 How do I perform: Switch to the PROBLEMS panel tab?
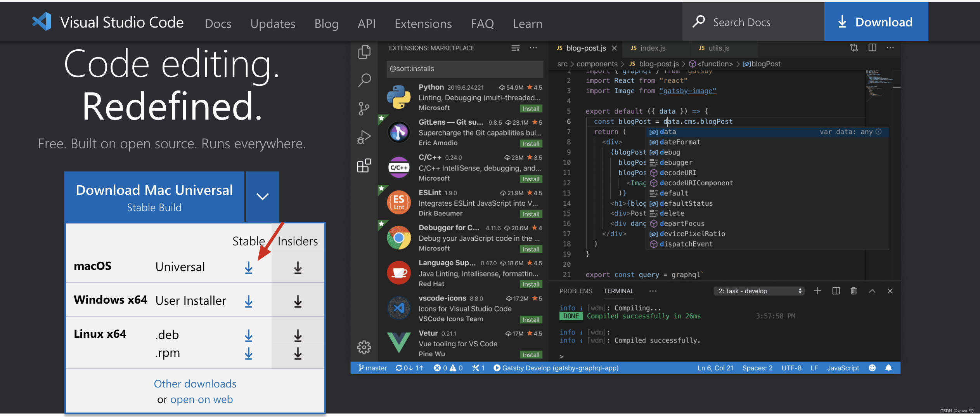[x=576, y=291]
